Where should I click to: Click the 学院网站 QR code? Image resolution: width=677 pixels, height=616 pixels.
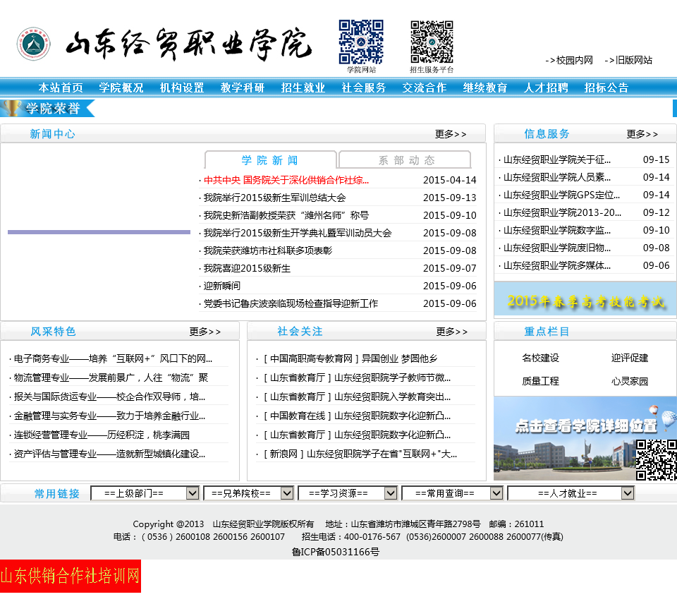pyautogui.click(x=361, y=42)
